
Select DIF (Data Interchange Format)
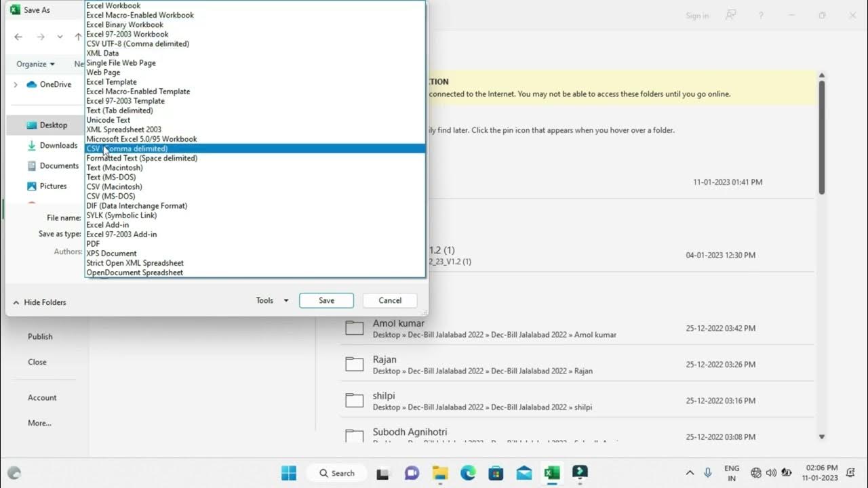pos(255,205)
